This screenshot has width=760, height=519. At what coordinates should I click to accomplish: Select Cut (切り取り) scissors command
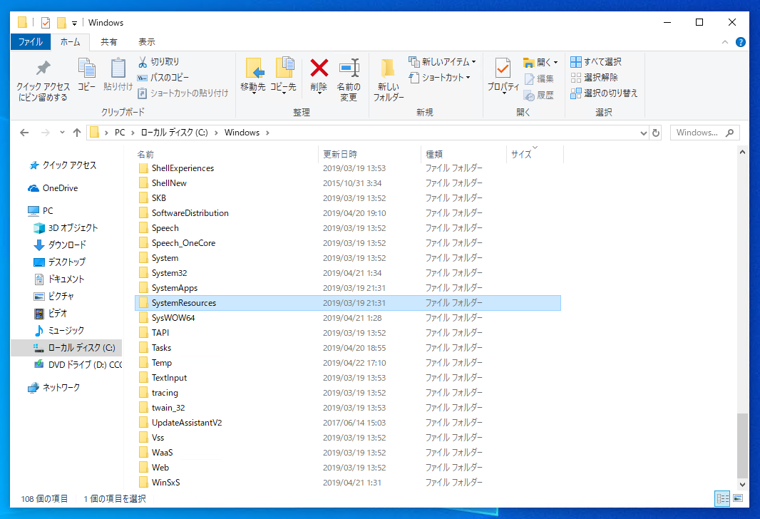158,62
